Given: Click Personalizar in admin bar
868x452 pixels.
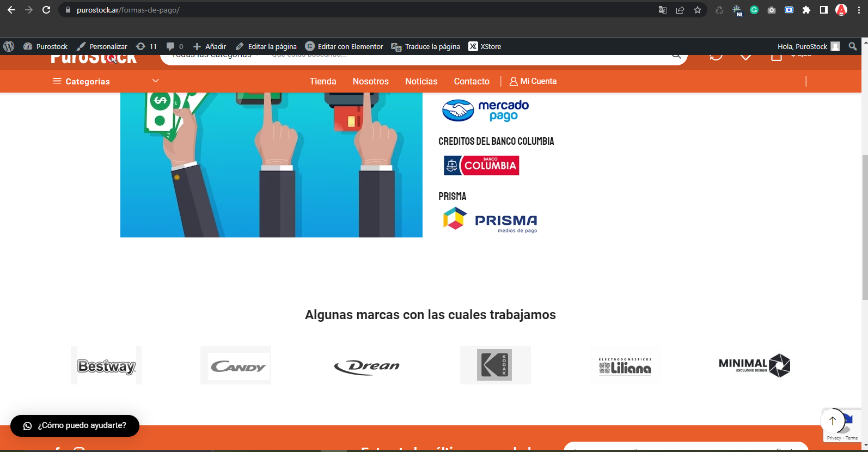Looking at the screenshot, I should click(x=102, y=46).
